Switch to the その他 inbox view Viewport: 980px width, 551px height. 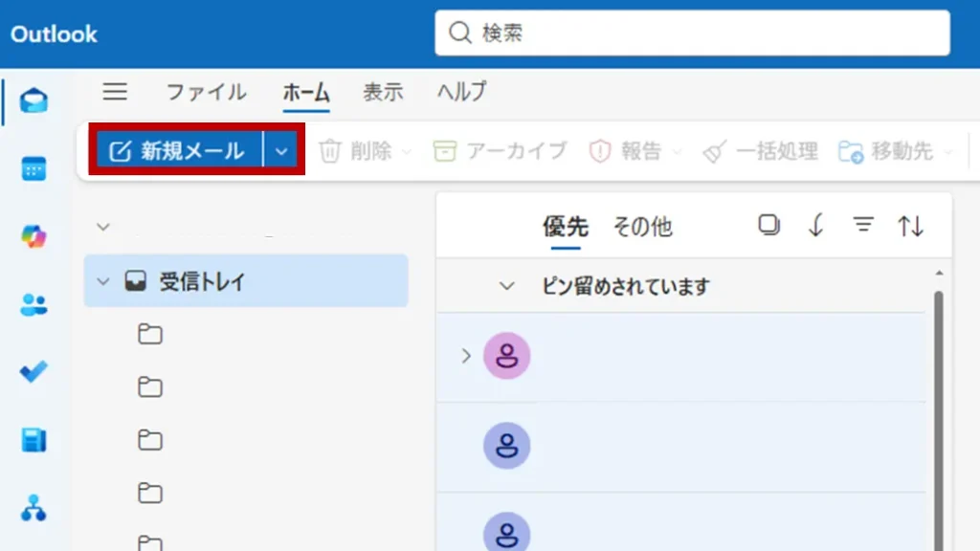coord(642,227)
